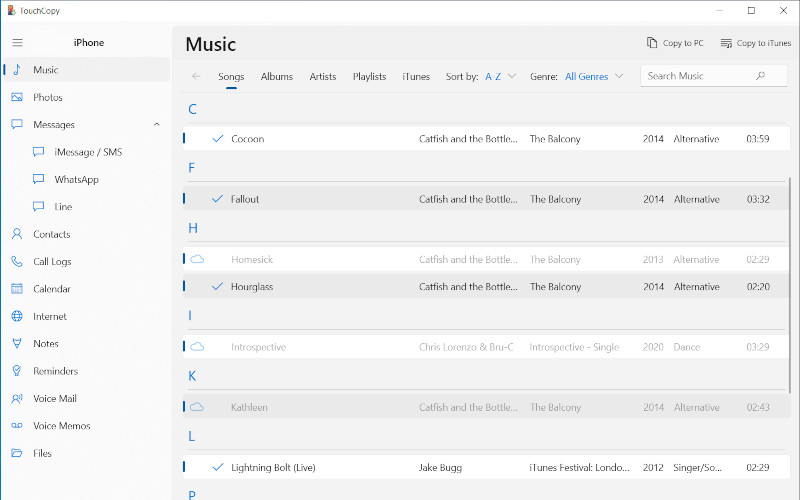
Task: Click cloud icon beside Introspective
Action: point(197,347)
